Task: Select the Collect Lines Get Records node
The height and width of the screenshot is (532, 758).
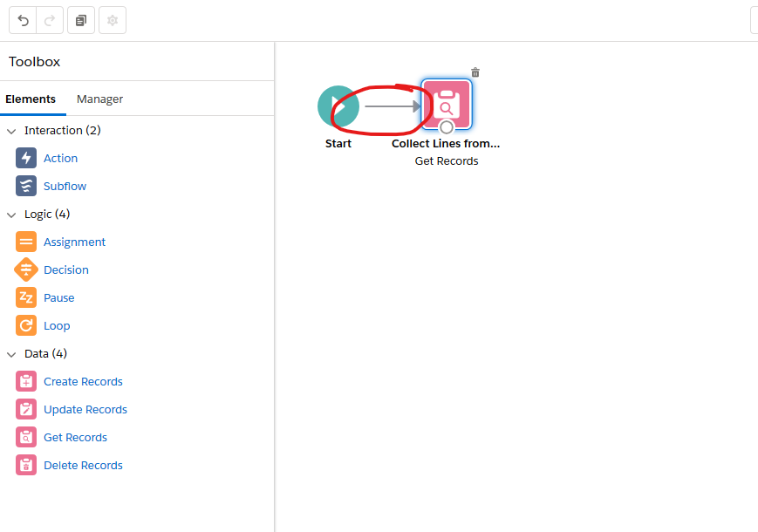Action: click(447, 105)
